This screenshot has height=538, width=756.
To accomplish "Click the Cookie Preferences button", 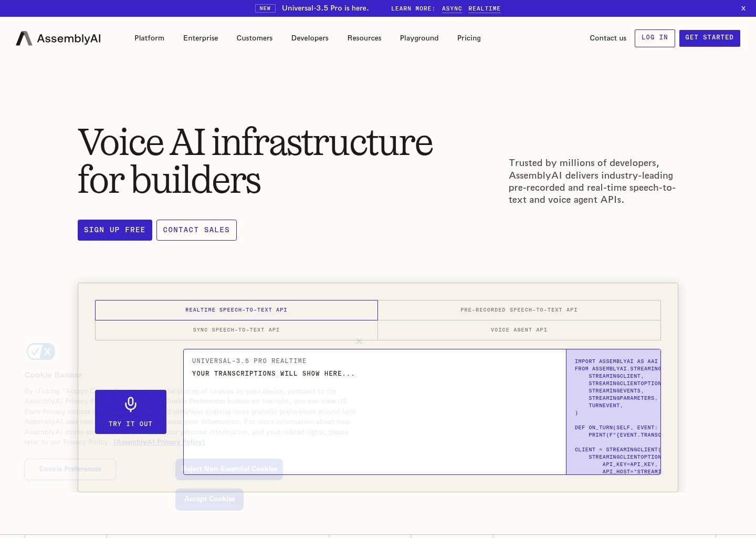I will point(70,469).
